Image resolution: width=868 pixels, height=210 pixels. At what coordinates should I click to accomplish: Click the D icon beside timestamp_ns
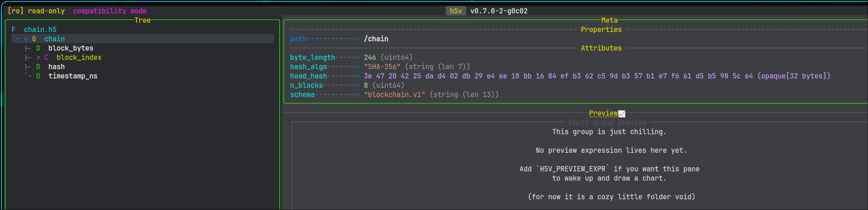pos(38,76)
